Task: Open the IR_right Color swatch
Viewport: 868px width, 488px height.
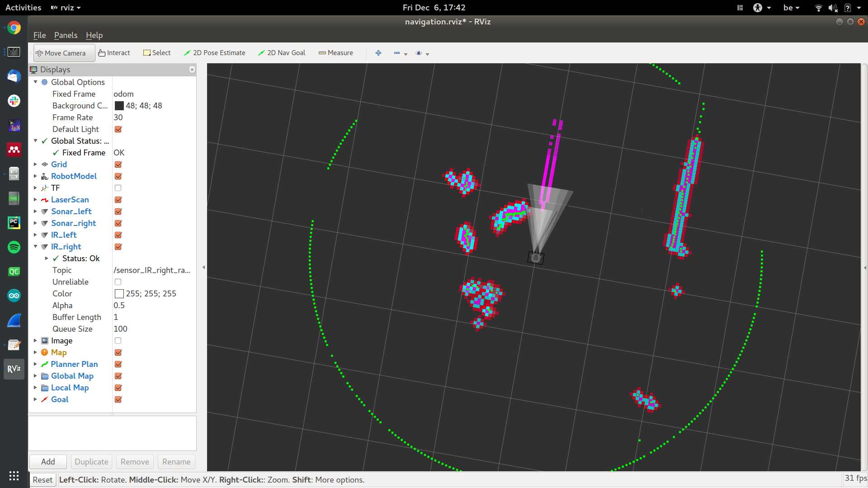Action: point(119,294)
